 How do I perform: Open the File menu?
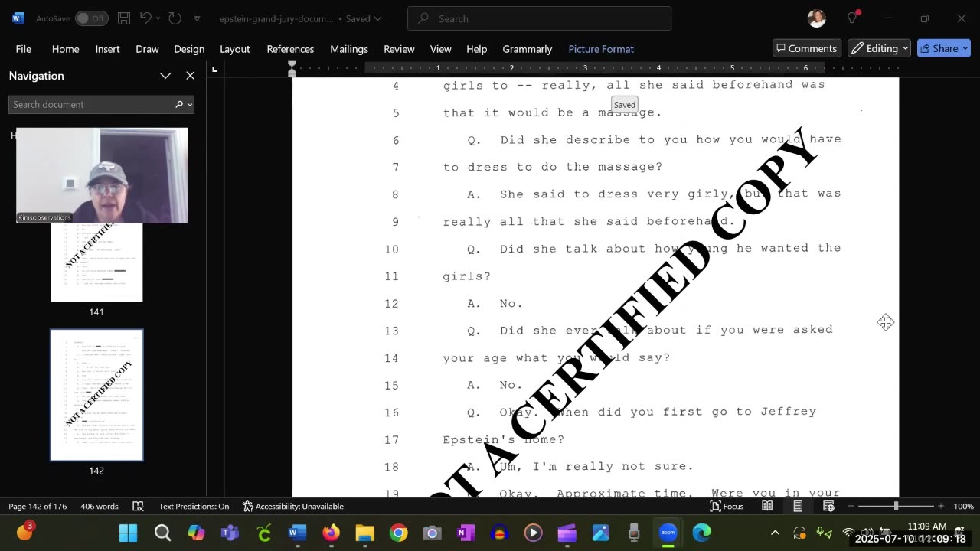pos(24,49)
